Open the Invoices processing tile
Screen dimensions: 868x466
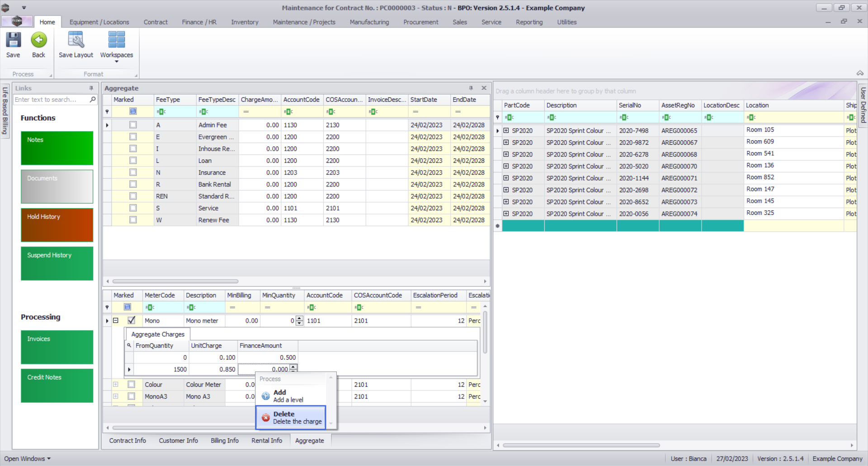57,347
